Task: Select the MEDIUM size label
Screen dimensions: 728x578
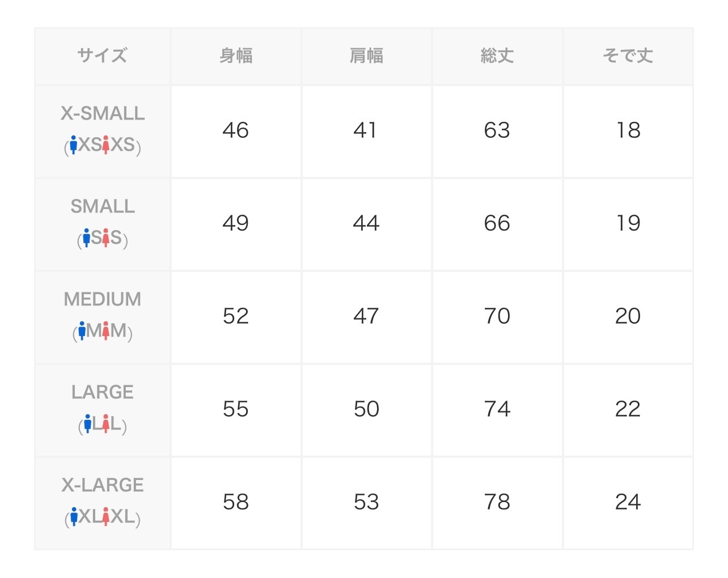Action: (x=103, y=300)
